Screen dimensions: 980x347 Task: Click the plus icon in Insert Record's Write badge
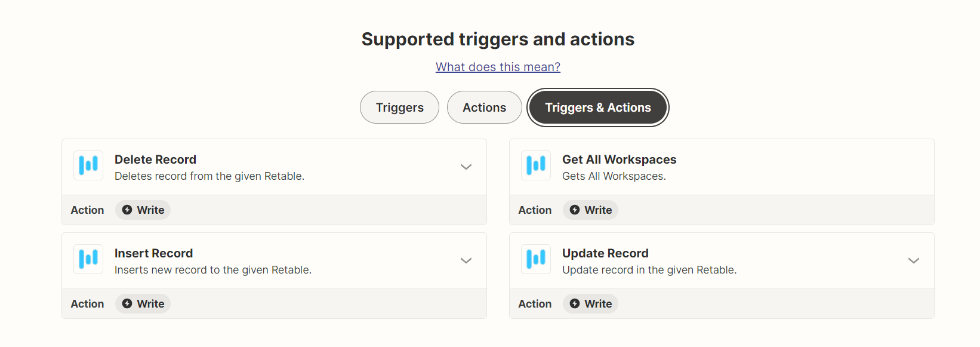(126, 303)
